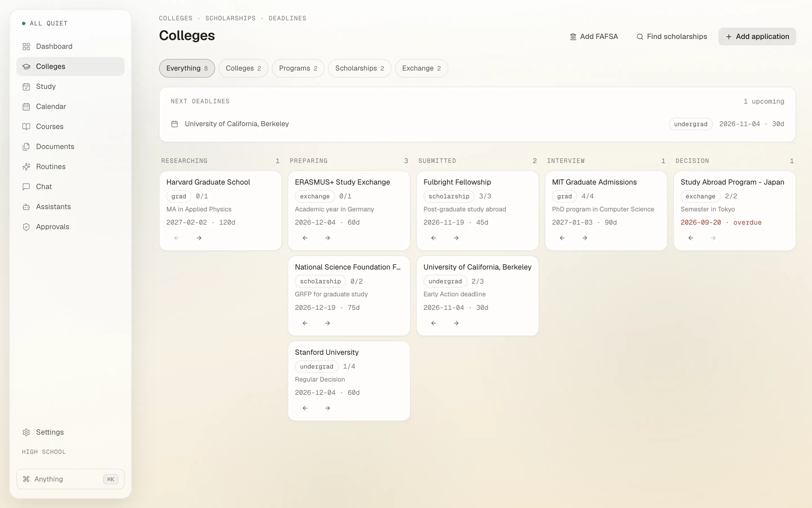The width and height of the screenshot is (812, 508).
Task: Move ERASMUS+ Study Exchange card back
Action: point(305,238)
